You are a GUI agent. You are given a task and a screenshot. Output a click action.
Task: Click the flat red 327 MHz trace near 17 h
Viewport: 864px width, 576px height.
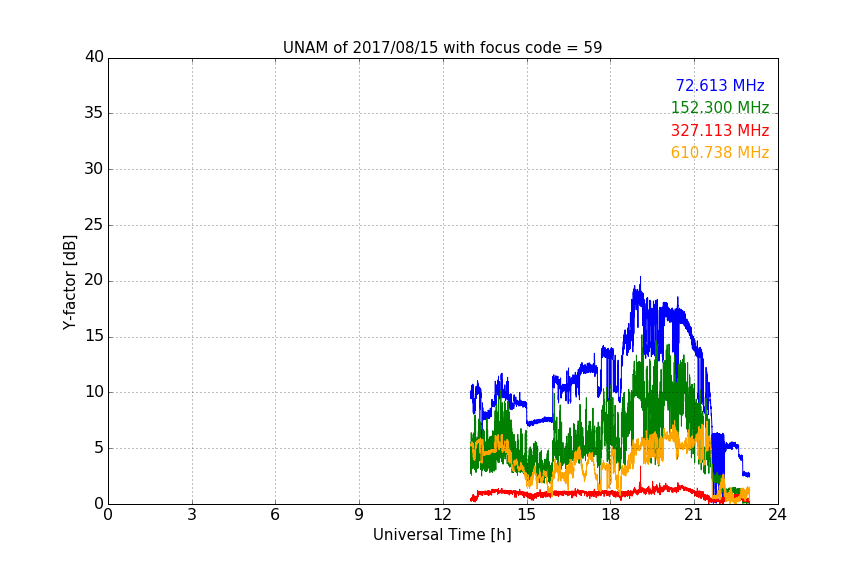pyautogui.click(x=582, y=493)
